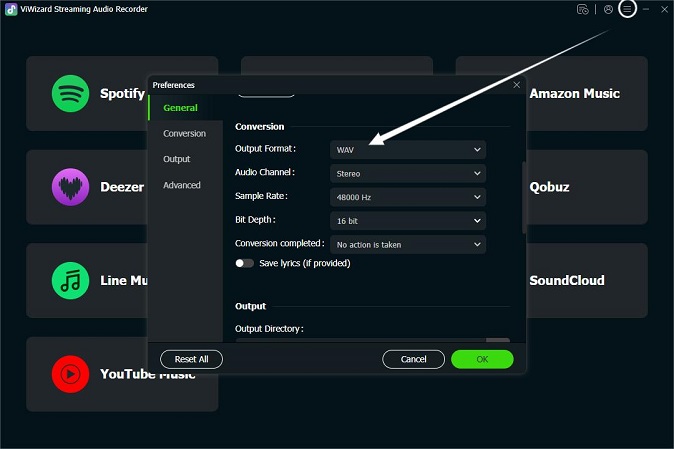
Task: Switch to the Advanced preferences tab
Action: click(x=185, y=185)
